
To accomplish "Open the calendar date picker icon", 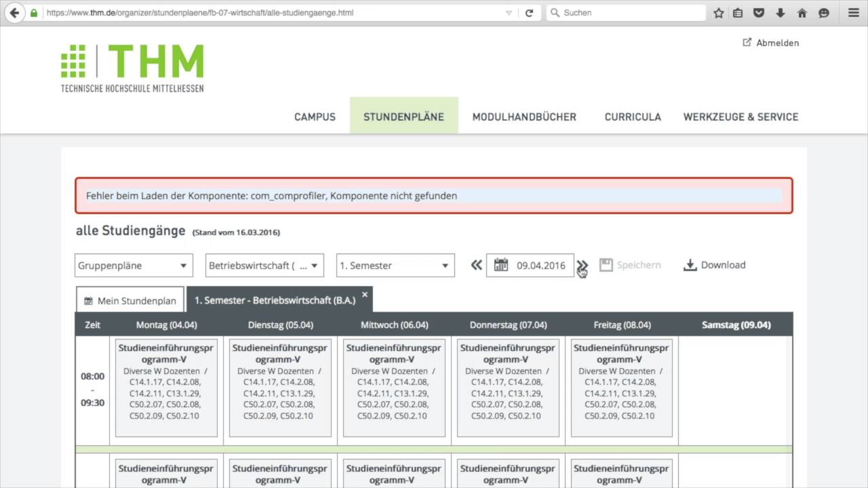I will [501, 265].
